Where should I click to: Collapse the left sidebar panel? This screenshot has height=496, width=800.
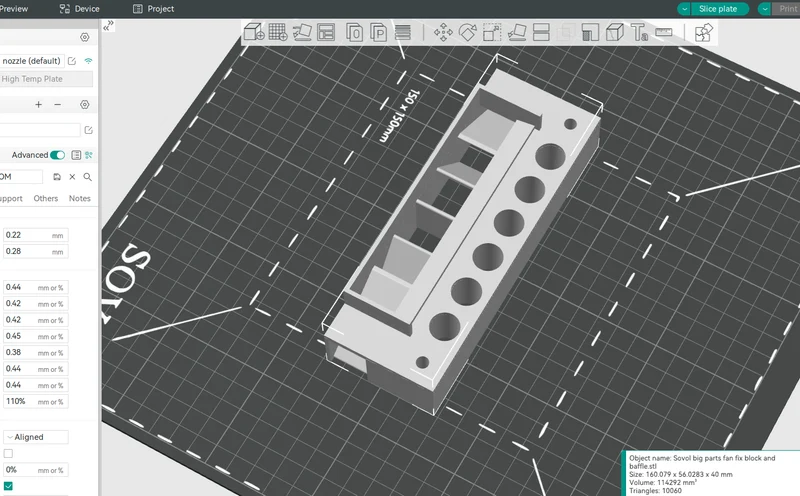click(108, 26)
